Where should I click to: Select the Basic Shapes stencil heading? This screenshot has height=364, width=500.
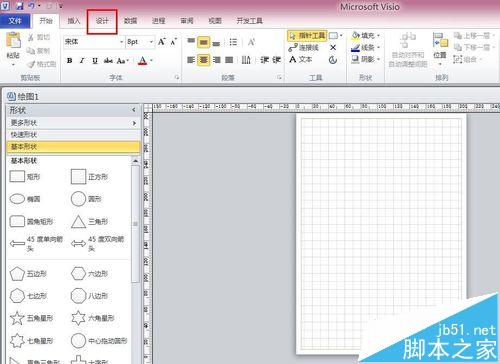click(x=73, y=147)
